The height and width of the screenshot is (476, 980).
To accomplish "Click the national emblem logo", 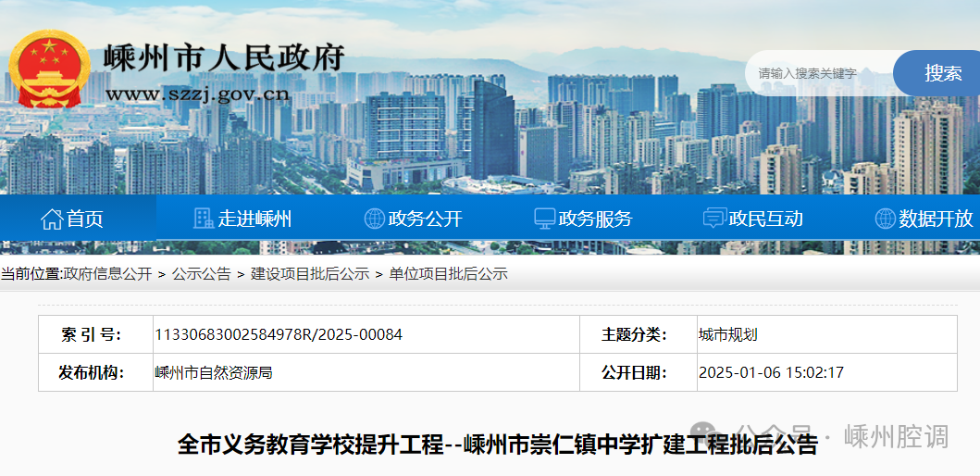I will click(x=50, y=70).
